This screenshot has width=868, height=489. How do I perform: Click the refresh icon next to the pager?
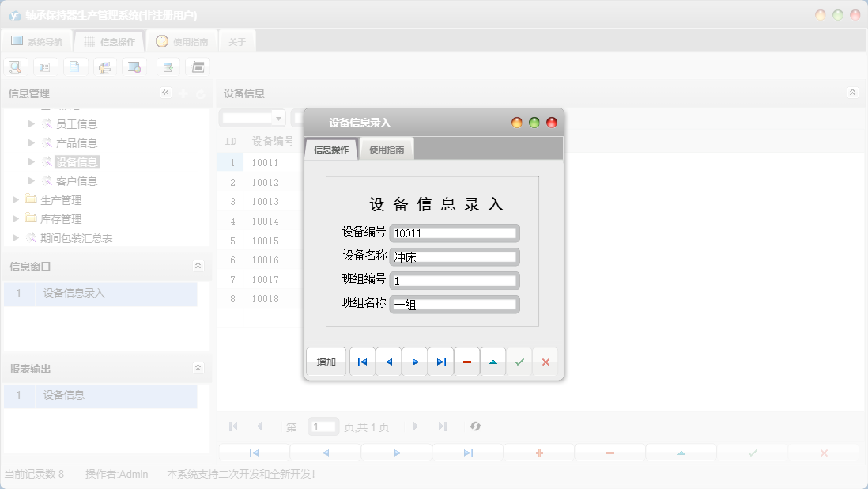(x=475, y=426)
